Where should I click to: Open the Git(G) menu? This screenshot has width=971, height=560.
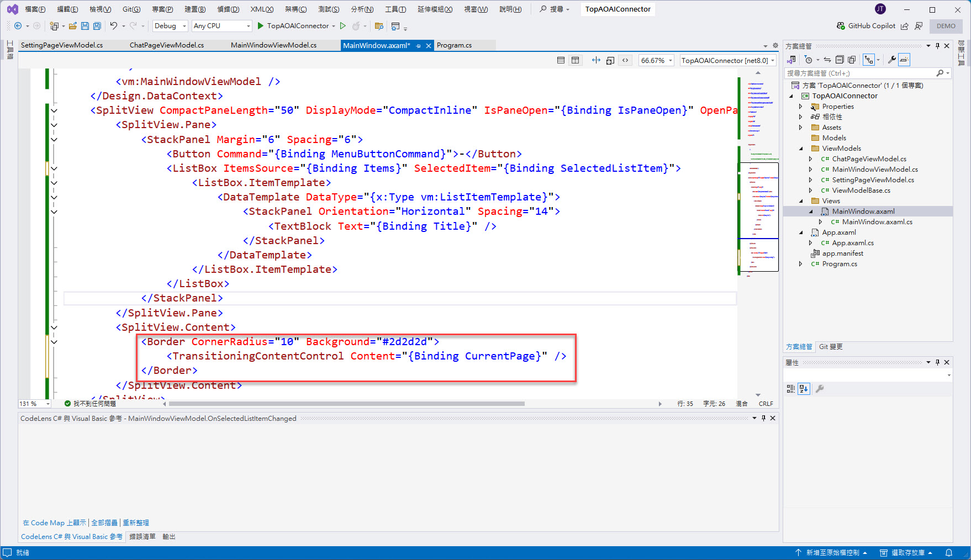coord(131,9)
